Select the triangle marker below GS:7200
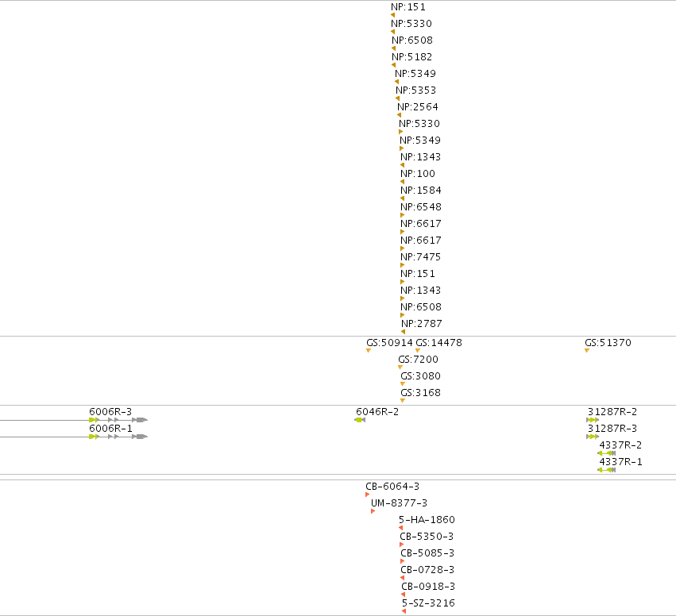The height and width of the screenshot is (616, 676). click(x=400, y=368)
